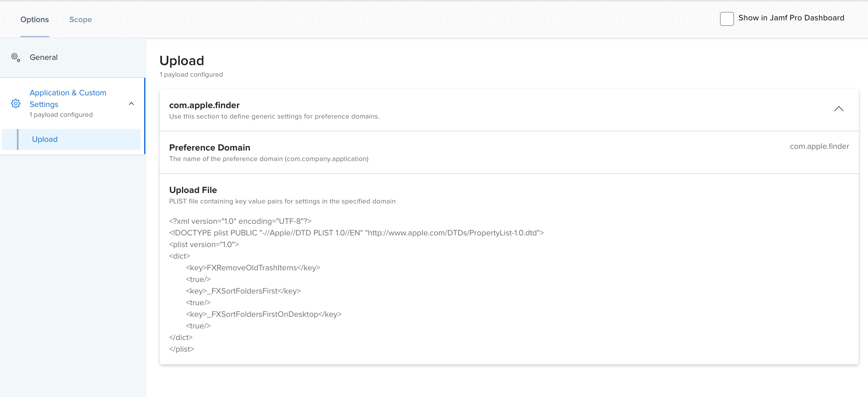Viewport: 868px width, 397px height.
Task: Click the Preference Domain label
Action: tap(209, 148)
